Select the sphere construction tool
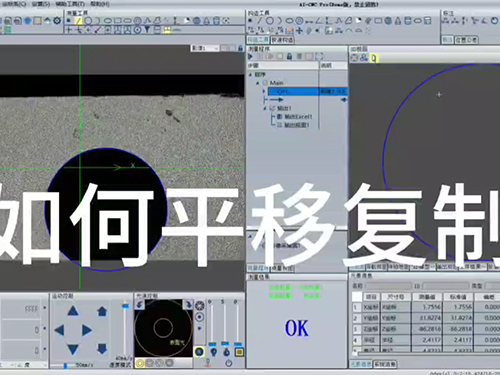The width and height of the screenshot is (500, 375). (388, 21)
